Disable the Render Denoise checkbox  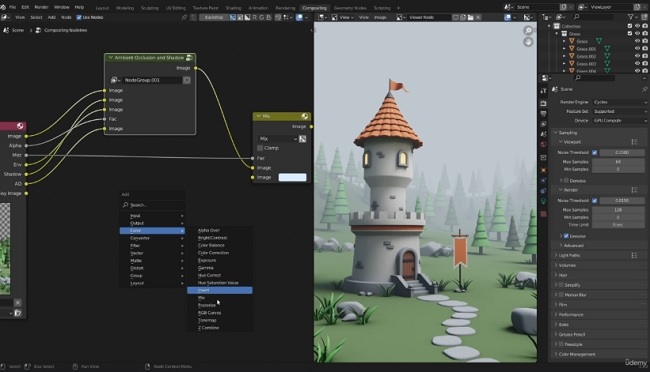[x=566, y=236]
